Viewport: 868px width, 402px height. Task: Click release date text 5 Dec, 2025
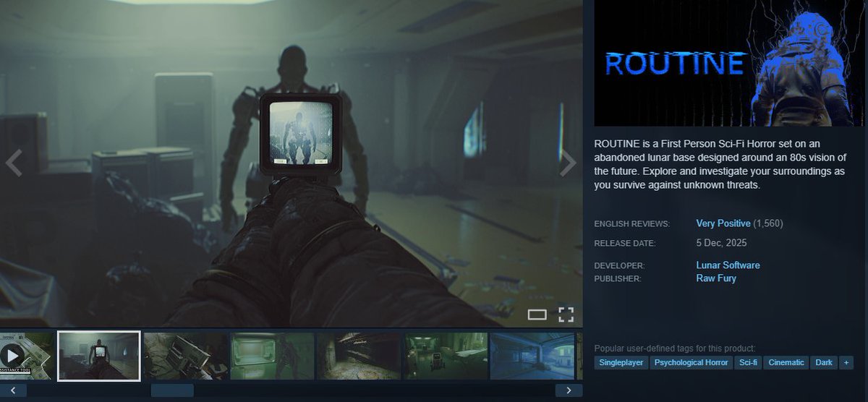722,243
